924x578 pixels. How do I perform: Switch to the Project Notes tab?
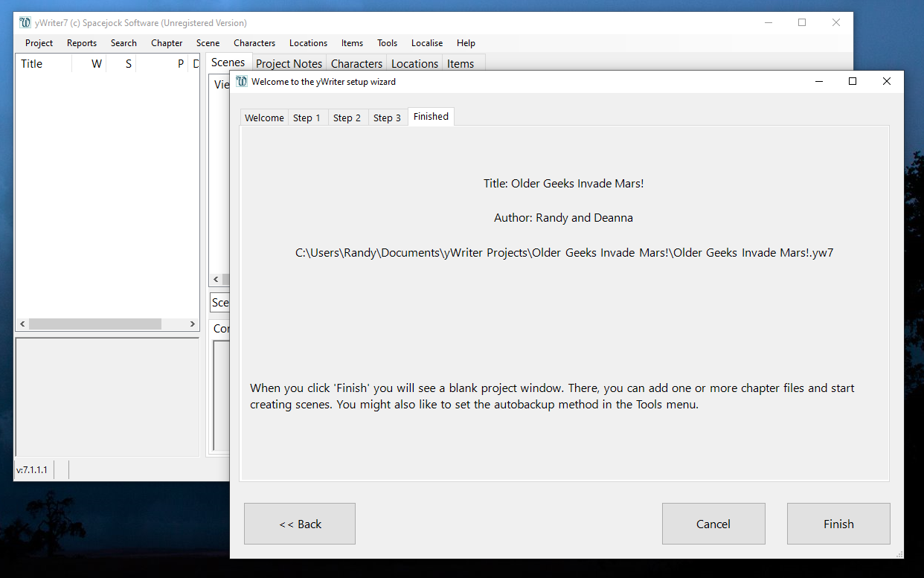[289, 64]
